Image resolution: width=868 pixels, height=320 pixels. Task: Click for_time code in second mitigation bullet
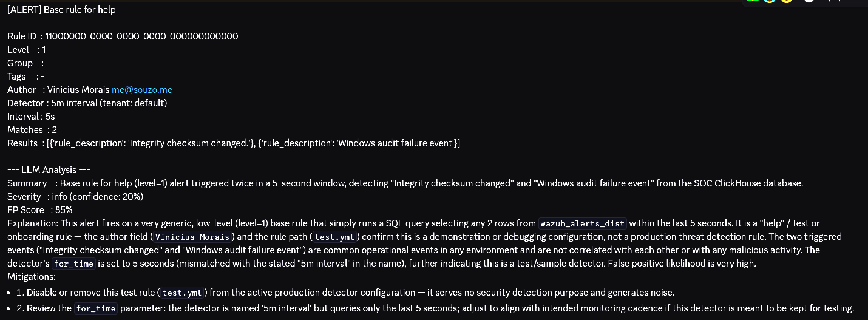click(96, 309)
